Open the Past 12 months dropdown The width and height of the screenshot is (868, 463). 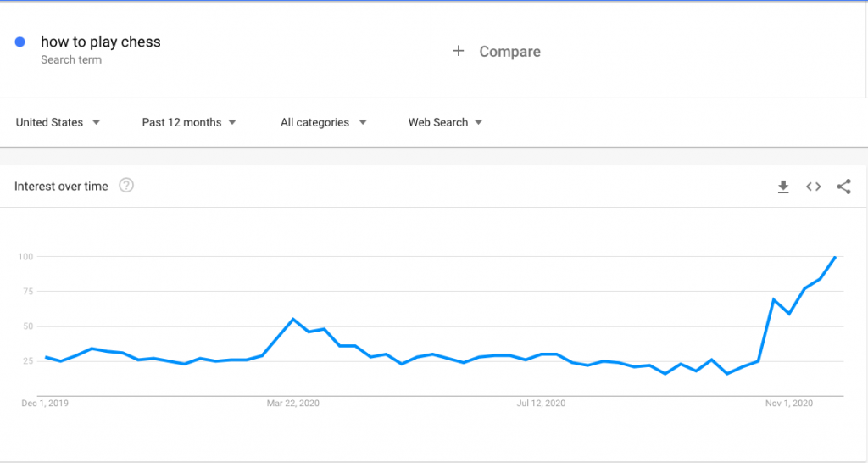click(x=189, y=122)
